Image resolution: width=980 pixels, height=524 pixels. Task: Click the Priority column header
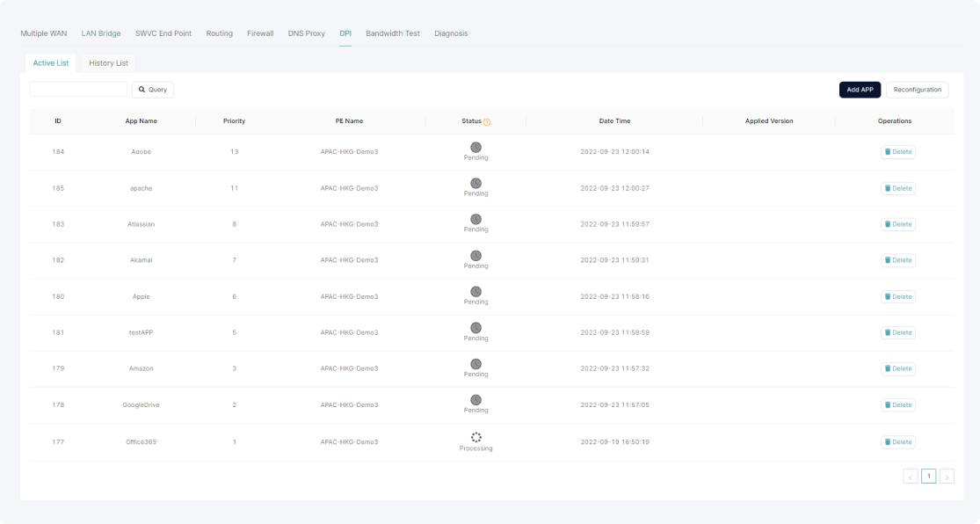(x=234, y=121)
